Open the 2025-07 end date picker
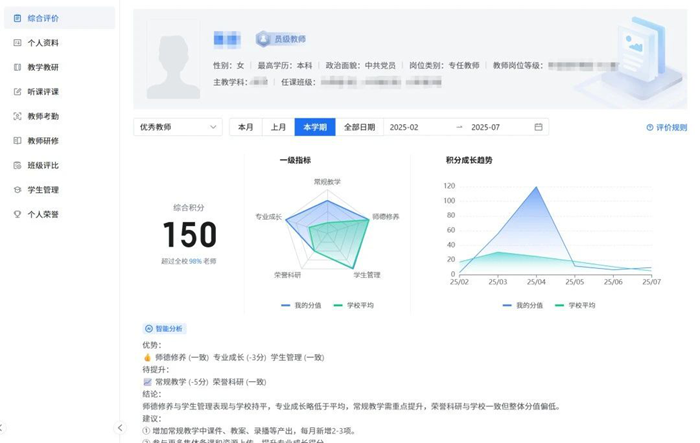This screenshot has height=443, width=700. pyautogui.click(x=485, y=127)
